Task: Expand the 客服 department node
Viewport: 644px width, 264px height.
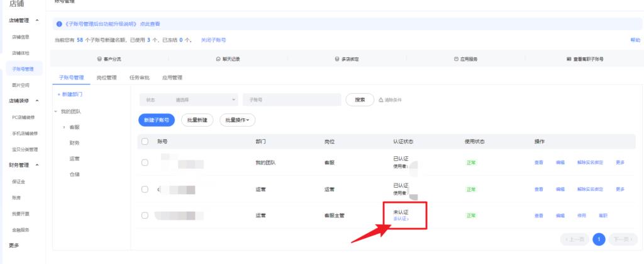Action: click(x=64, y=127)
